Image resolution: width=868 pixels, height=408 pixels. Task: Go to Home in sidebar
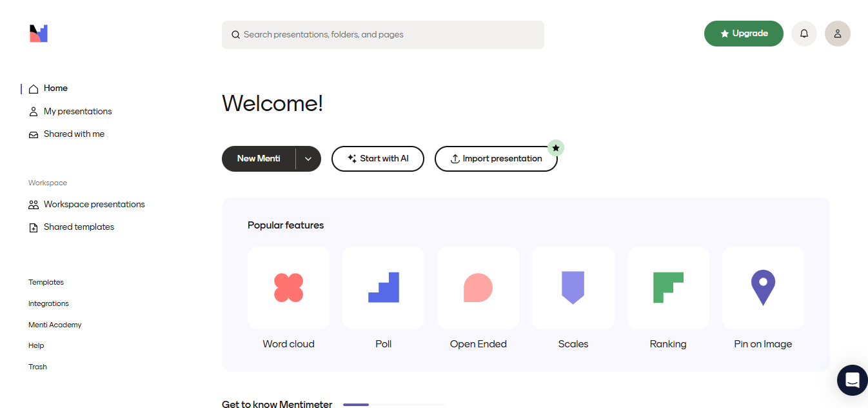pyautogui.click(x=48, y=88)
